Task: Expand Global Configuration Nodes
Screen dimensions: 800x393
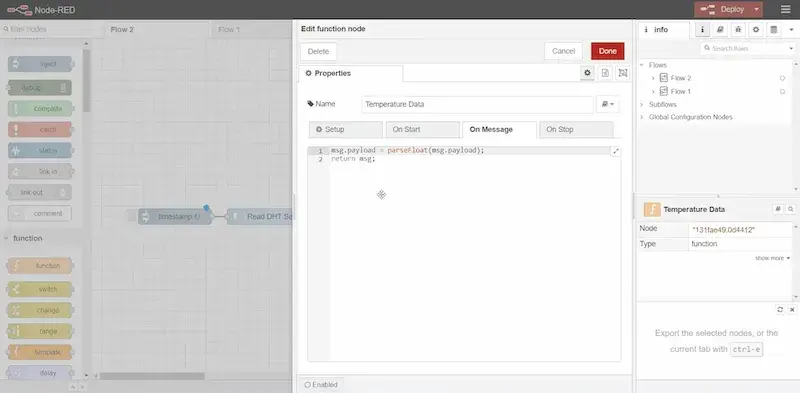Action: coord(642,117)
